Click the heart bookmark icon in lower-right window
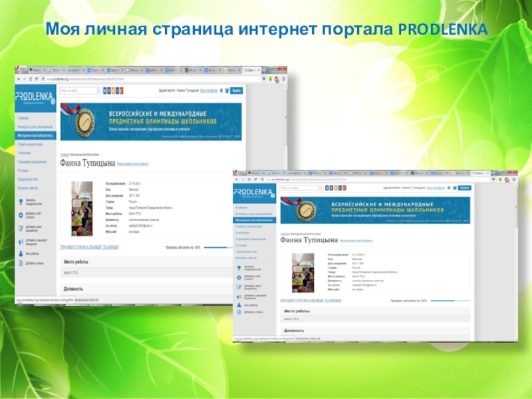 (493, 180)
